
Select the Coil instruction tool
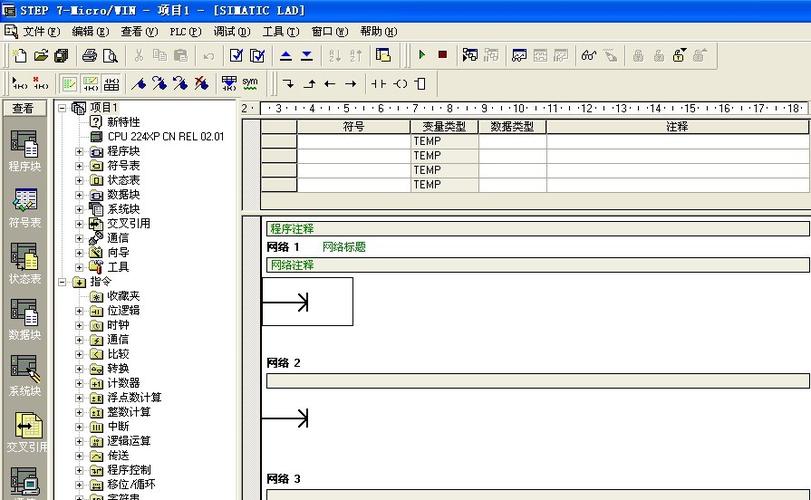tap(400, 83)
